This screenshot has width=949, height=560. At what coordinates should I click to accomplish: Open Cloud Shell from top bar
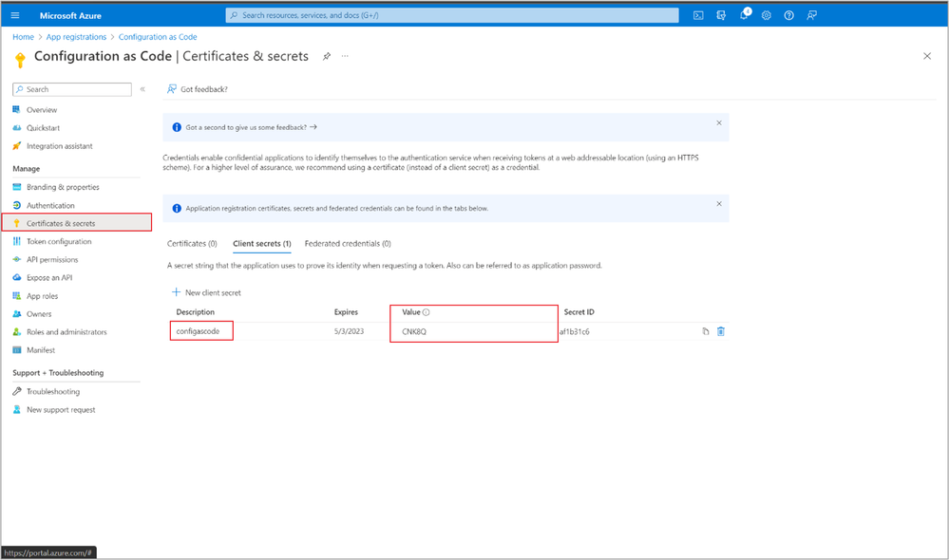pyautogui.click(x=698, y=15)
